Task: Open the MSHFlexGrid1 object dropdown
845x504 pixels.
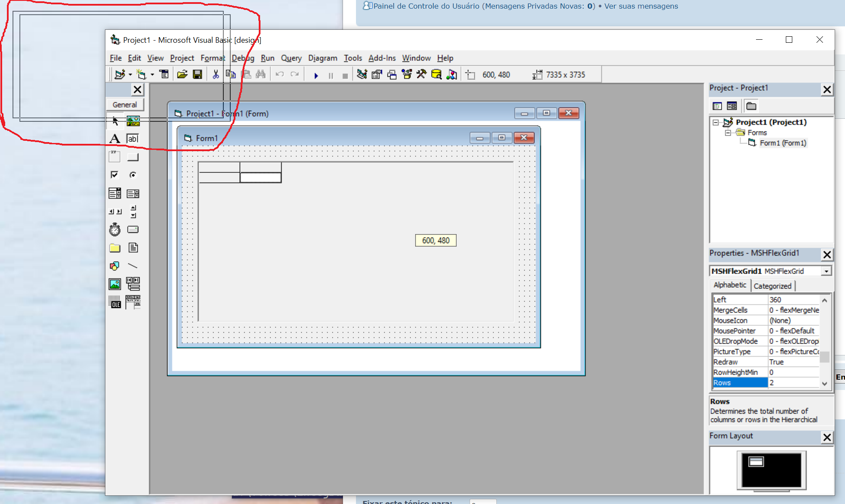Action: (x=826, y=271)
